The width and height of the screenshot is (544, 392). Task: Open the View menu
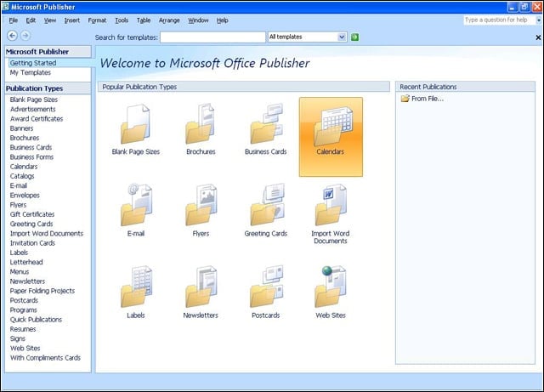tap(50, 20)
